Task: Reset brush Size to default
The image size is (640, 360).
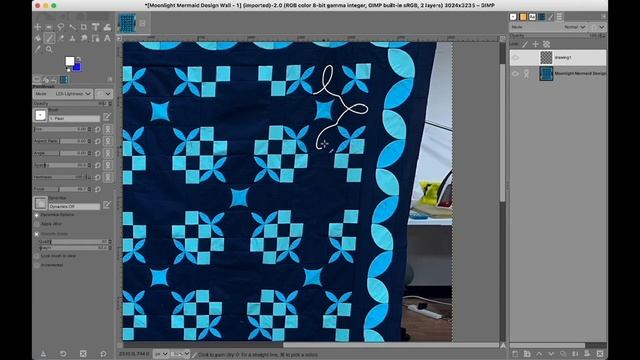Action: pyautogui.click(x=98, y=129)
